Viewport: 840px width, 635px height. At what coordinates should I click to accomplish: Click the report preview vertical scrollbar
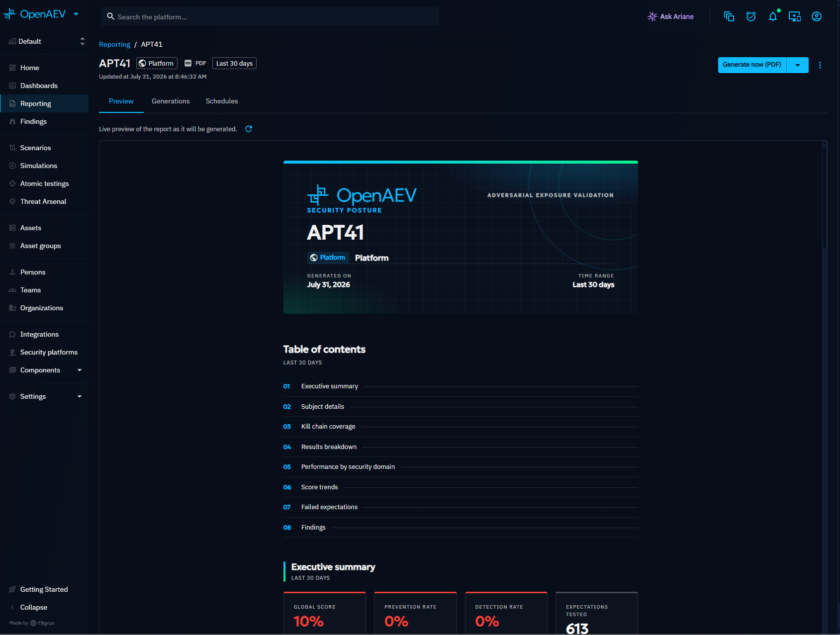tap(825, 196)
